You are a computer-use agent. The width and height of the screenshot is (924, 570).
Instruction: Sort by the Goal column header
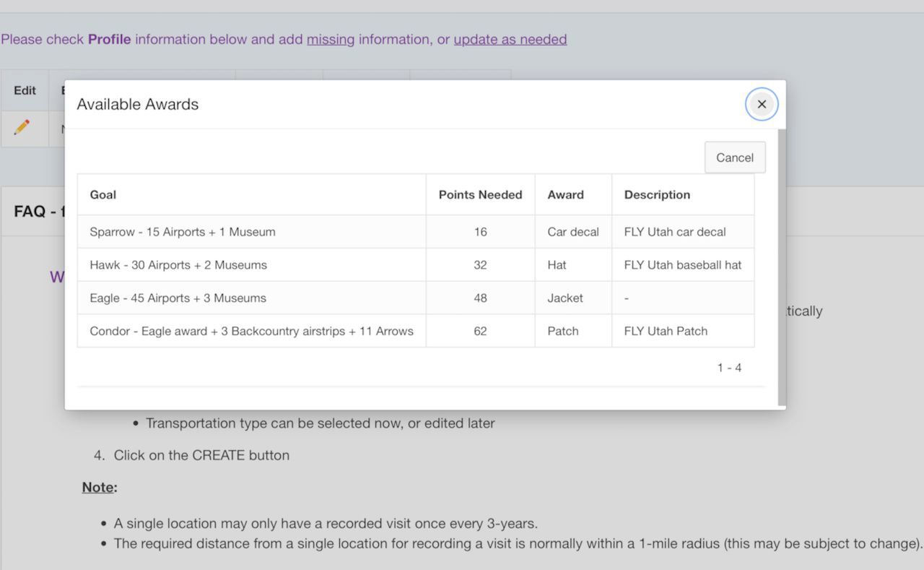click(x=103, y=194)
